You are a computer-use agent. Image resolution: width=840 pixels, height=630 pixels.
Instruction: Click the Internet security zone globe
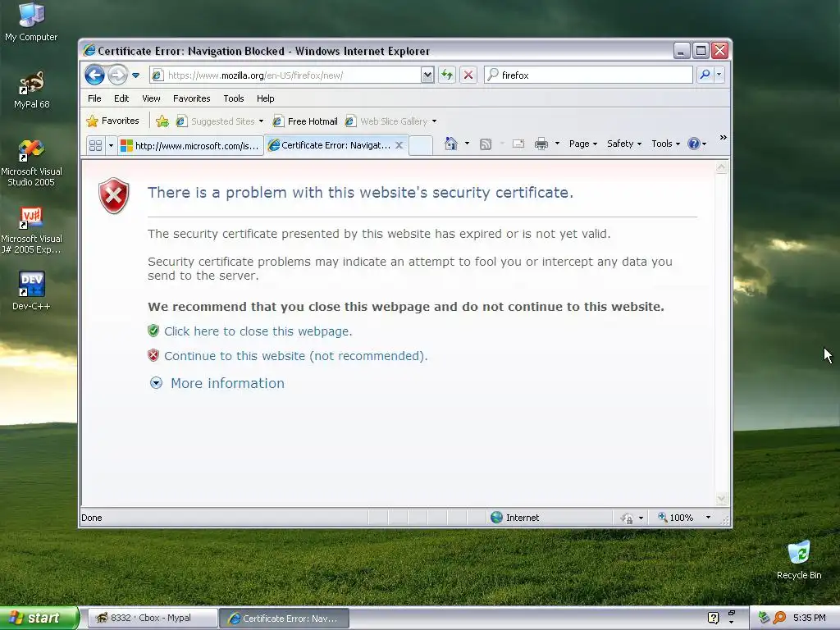pyautogui.click(x=496, y=517)
